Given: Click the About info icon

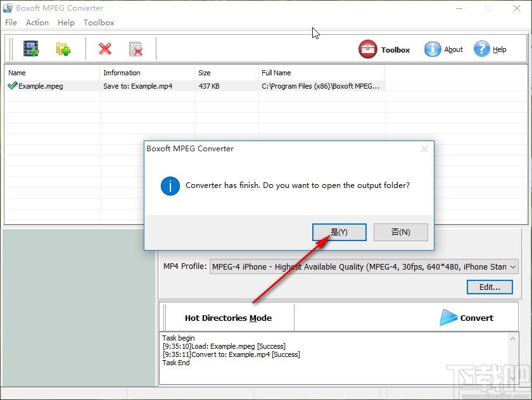Looking at the screenshot, I should 431,49.
